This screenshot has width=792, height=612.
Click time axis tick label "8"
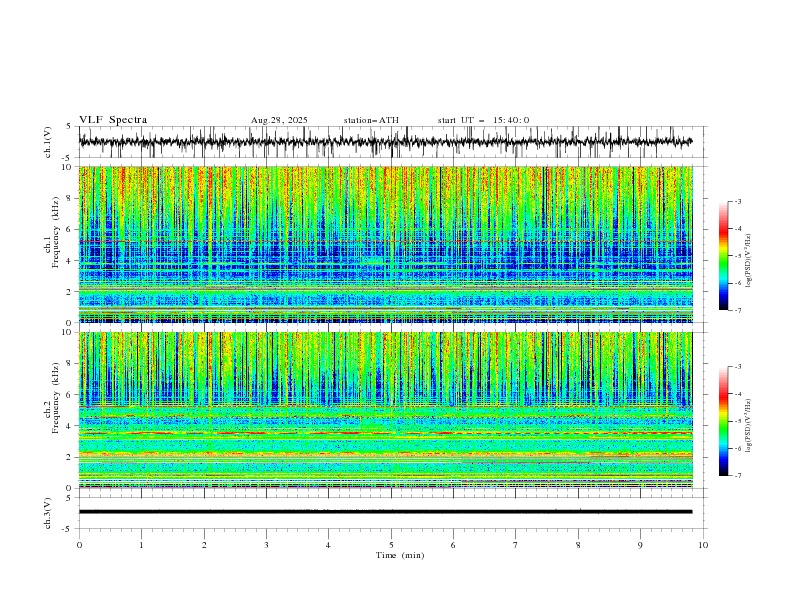578,545
